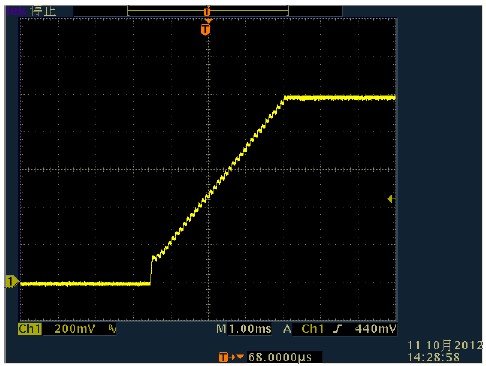The width and height of the screenshot is (486, 366).
Task: Click the 停止 acquisition status indicator
Action: coord(43,11)
